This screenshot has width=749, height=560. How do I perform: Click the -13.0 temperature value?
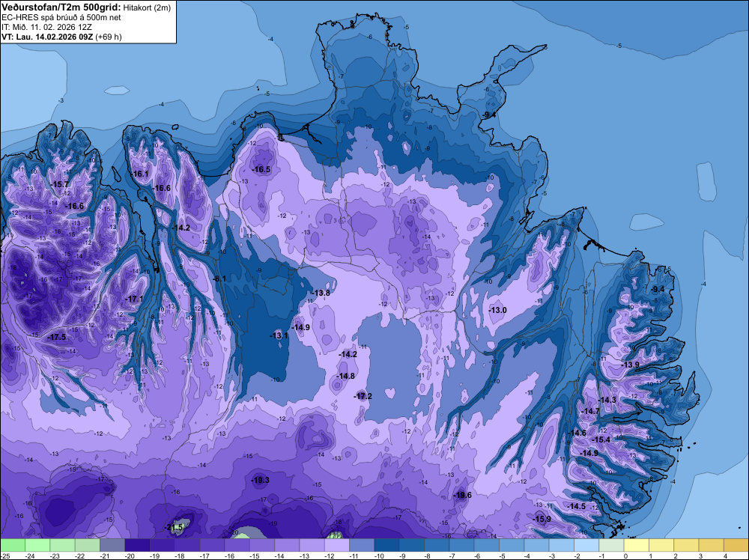pyautogui.click(x=497, y=310)
